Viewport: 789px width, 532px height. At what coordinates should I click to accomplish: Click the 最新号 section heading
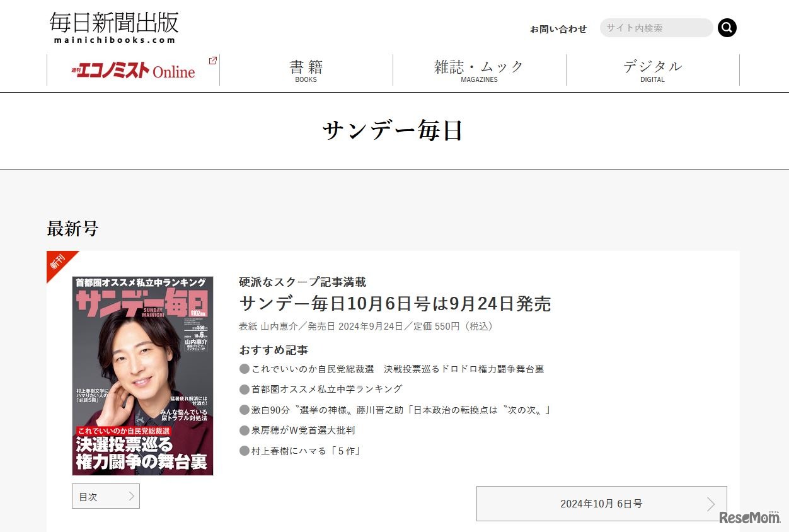coord(72,229)
